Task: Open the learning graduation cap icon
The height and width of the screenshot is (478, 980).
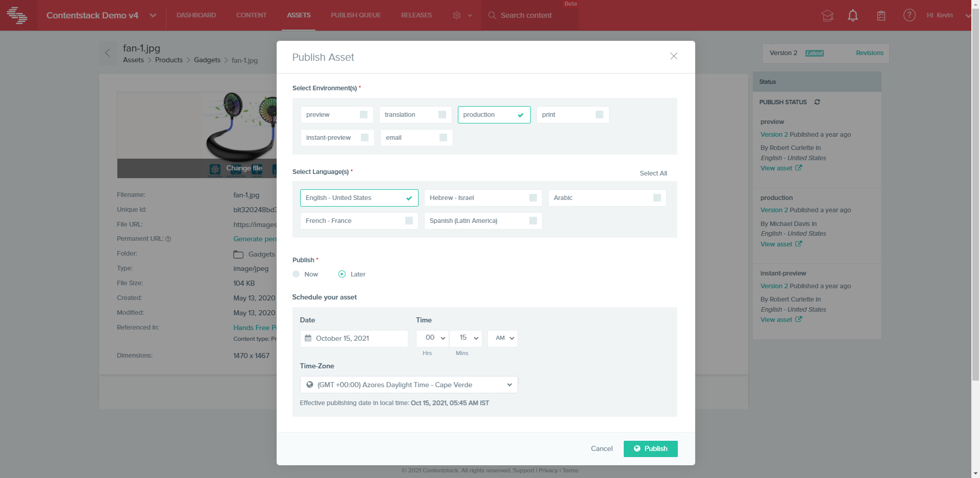Action: (827, 15)
